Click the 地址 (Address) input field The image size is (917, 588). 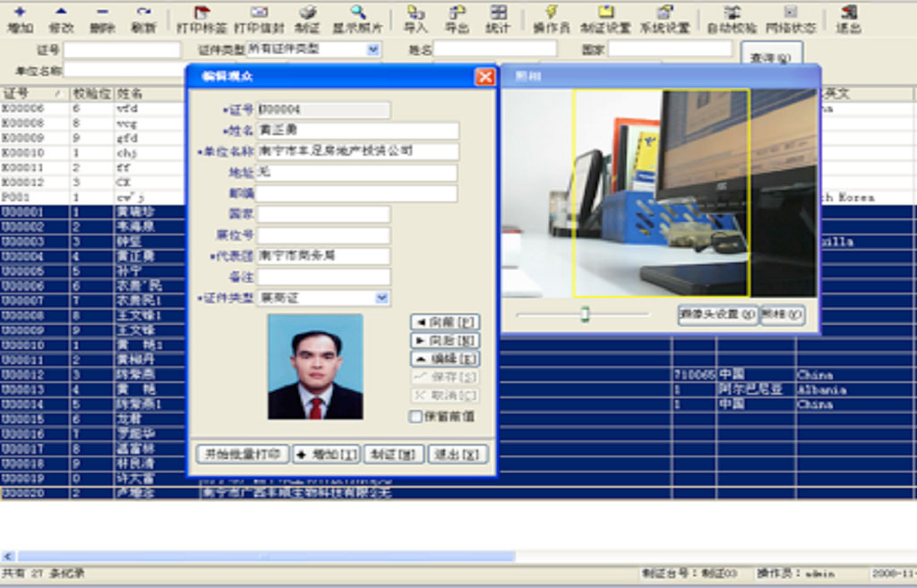tap(356, 173)
